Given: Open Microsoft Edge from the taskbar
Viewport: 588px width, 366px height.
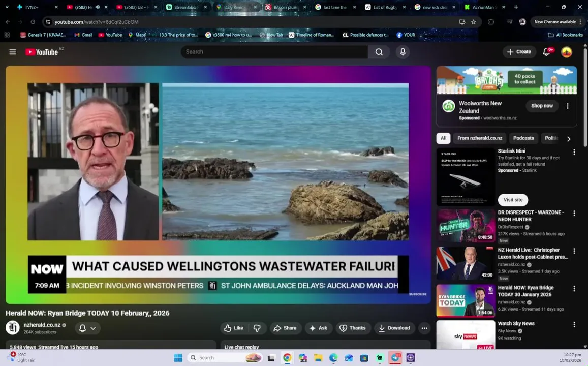Looking at the screenshot, I should (x=333, y=358).
